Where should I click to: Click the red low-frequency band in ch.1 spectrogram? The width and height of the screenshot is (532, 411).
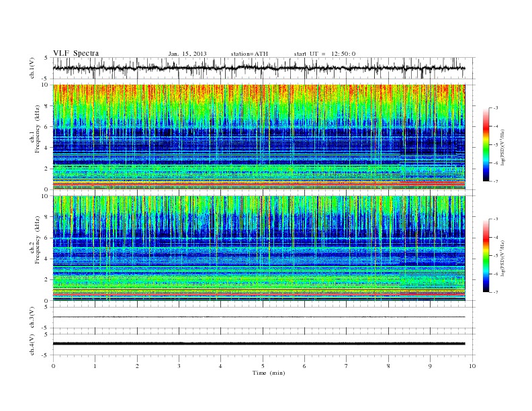click(259, 184)
